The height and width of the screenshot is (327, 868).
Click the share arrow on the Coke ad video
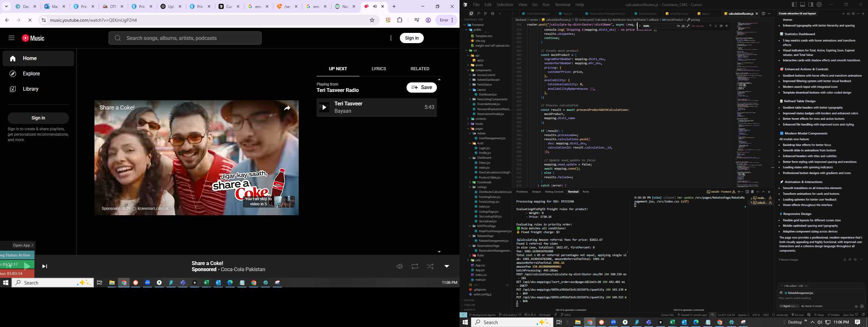pyautogui.click(x=287, y=108)
